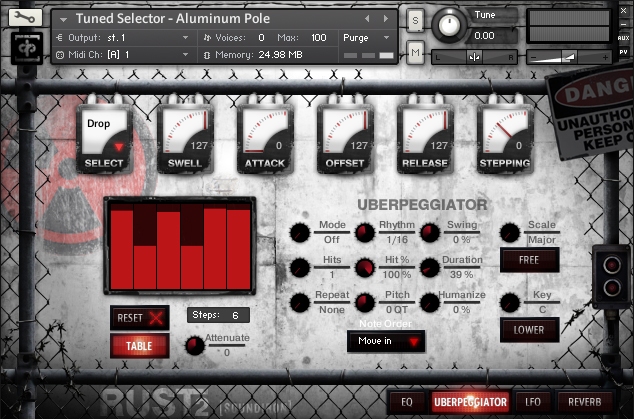
Task: Mute the instrument with the M button
Action: coord(415,53)
